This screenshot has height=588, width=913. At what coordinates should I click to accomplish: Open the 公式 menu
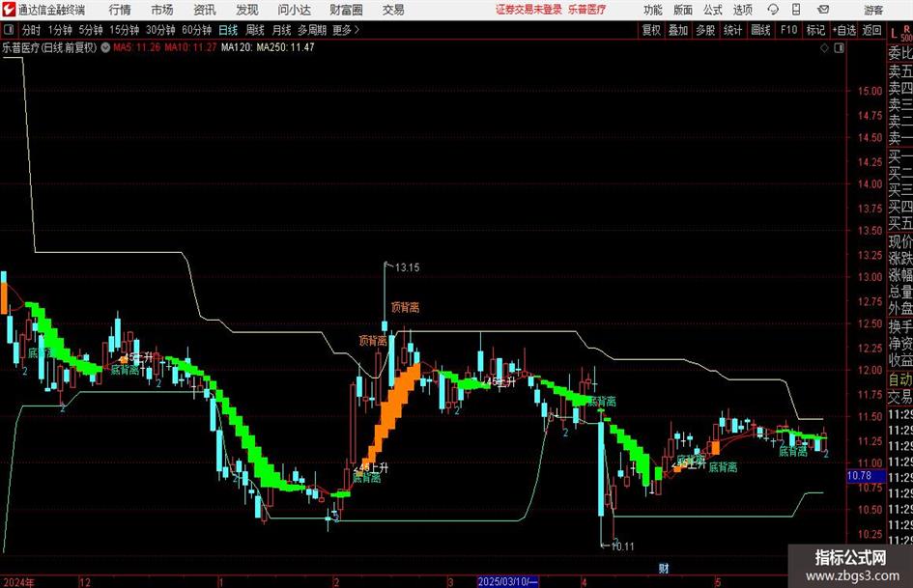coord(712,10)
